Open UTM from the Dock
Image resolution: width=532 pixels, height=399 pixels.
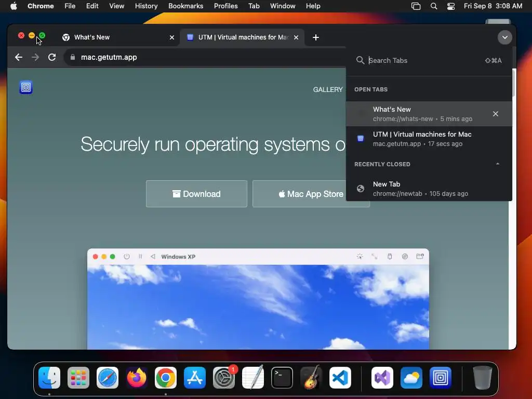coord(441,378)
